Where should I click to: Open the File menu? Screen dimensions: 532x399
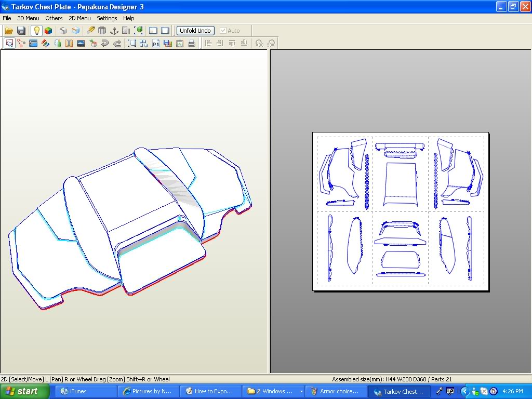tap(7, 18)
